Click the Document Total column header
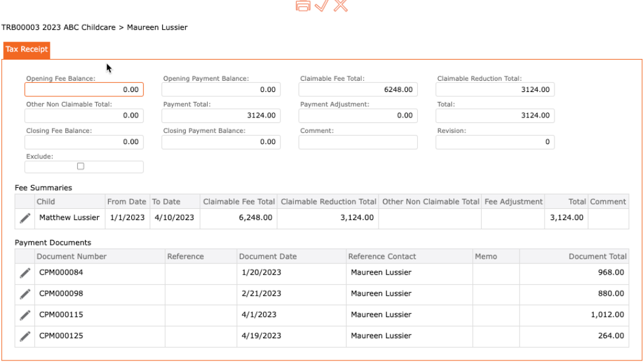Viewport: 644px width, 363px height. point(574,256)
